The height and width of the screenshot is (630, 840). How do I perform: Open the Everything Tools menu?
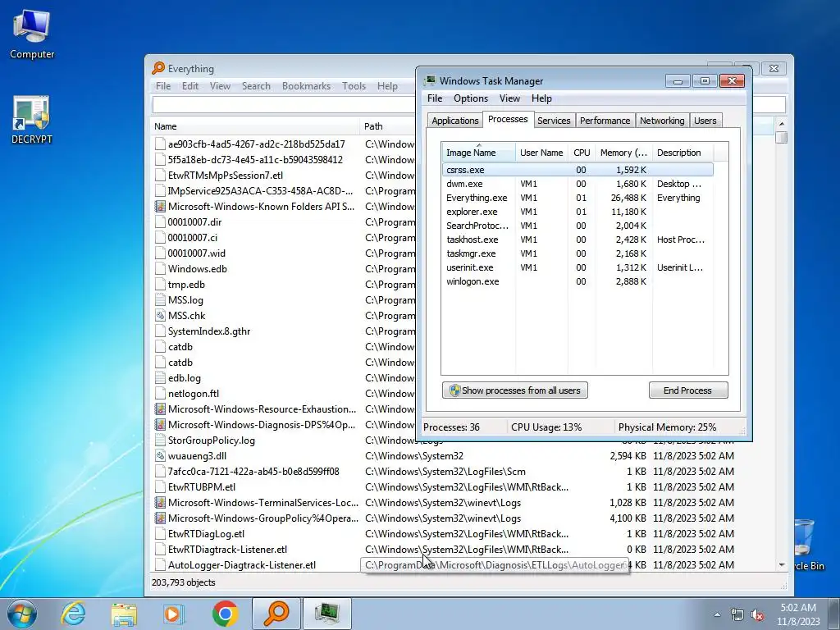click(x=354, y=85)
